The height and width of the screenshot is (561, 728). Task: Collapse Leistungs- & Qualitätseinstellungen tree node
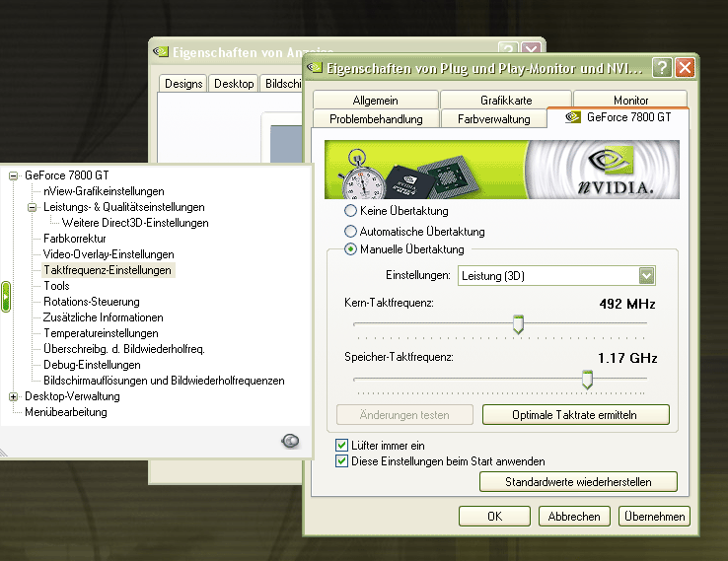point(32,207)
